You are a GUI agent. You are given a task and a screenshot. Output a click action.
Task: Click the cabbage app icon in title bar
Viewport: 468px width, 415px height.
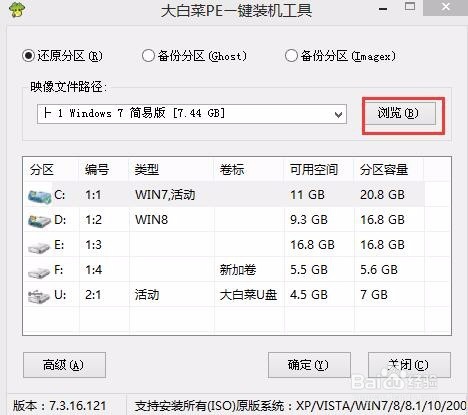(x=18, y=9)
